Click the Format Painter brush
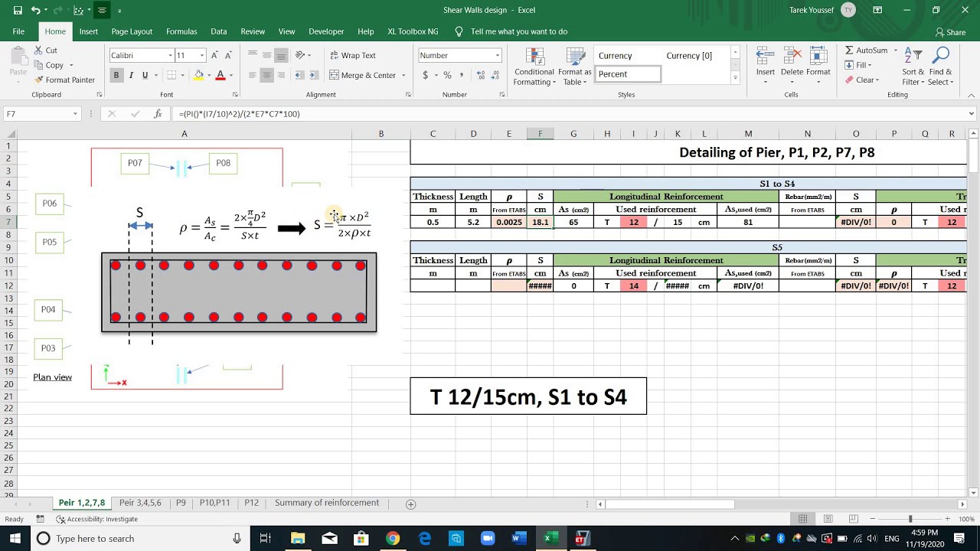Image resolution: width=980 pixels, height=551 pixels. [65, 80]
